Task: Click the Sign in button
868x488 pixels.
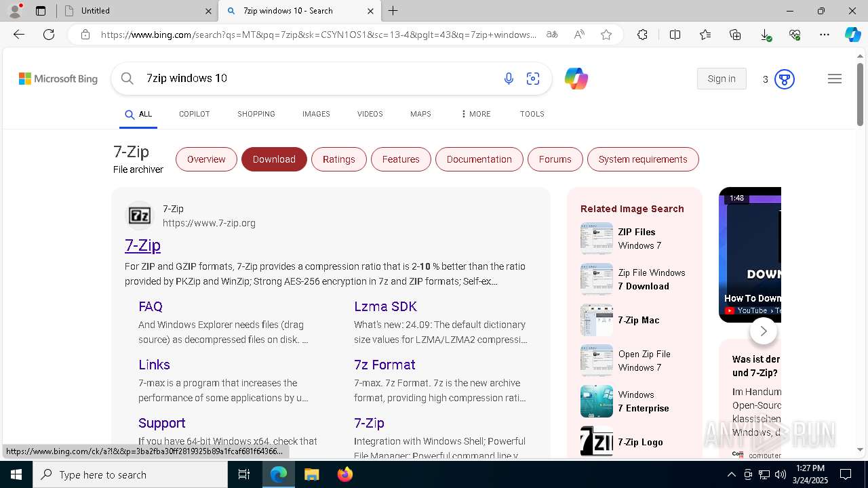Action: [x=722, y=79]
